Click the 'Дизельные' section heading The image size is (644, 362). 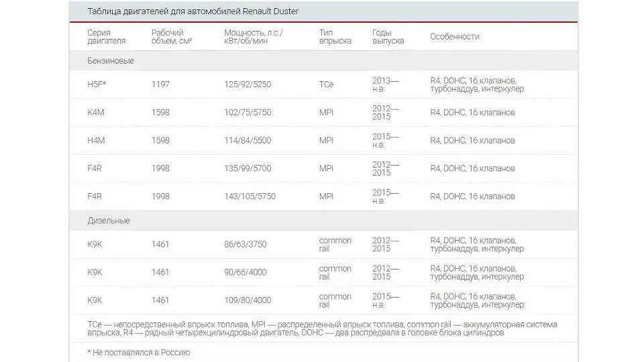point(109,221)
